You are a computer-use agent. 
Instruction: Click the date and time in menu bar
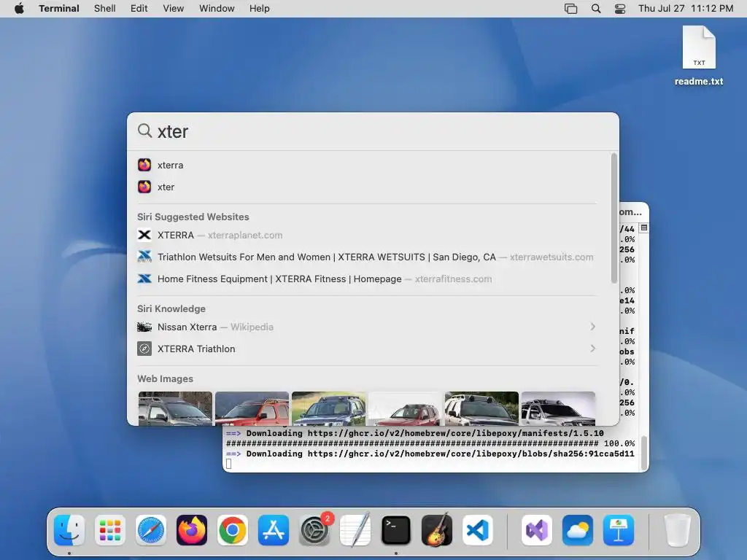click(x=686, y=9)
